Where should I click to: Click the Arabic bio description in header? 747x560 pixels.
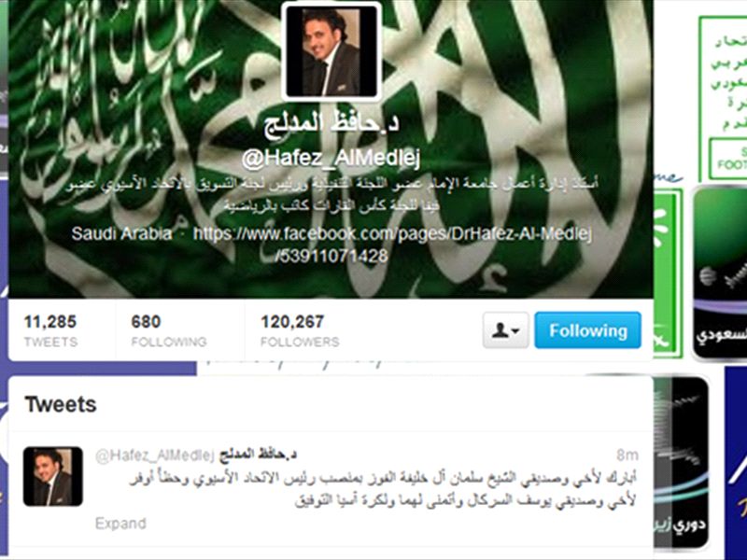pyautogui.click(x=331, y=194)
